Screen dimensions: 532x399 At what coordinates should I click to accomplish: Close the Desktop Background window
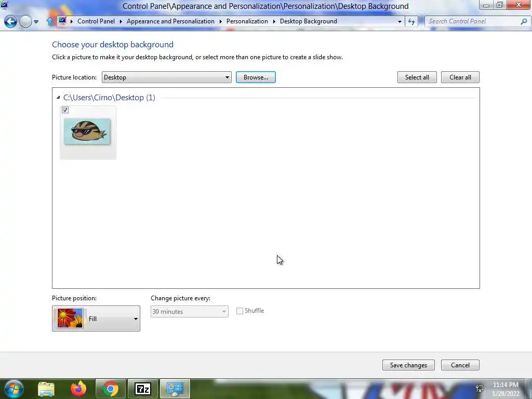pos(519,5)
